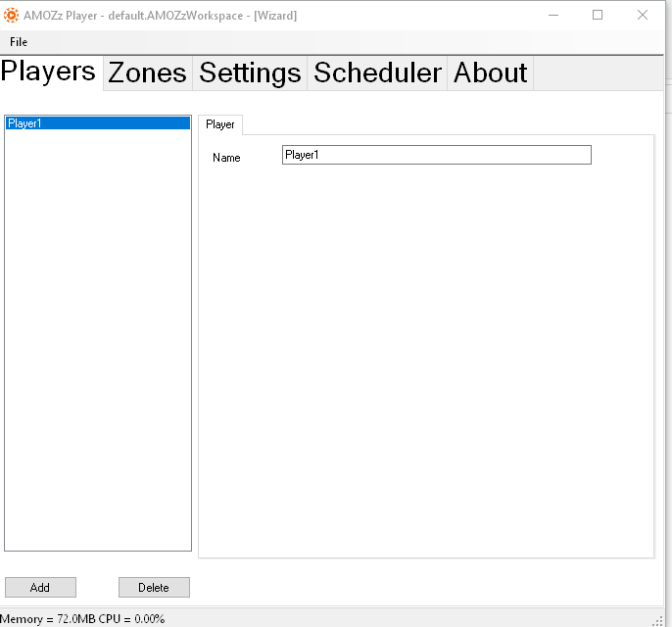Select Player1 in the players list
This screenshot has height=627, width=672.
point(97,123)
